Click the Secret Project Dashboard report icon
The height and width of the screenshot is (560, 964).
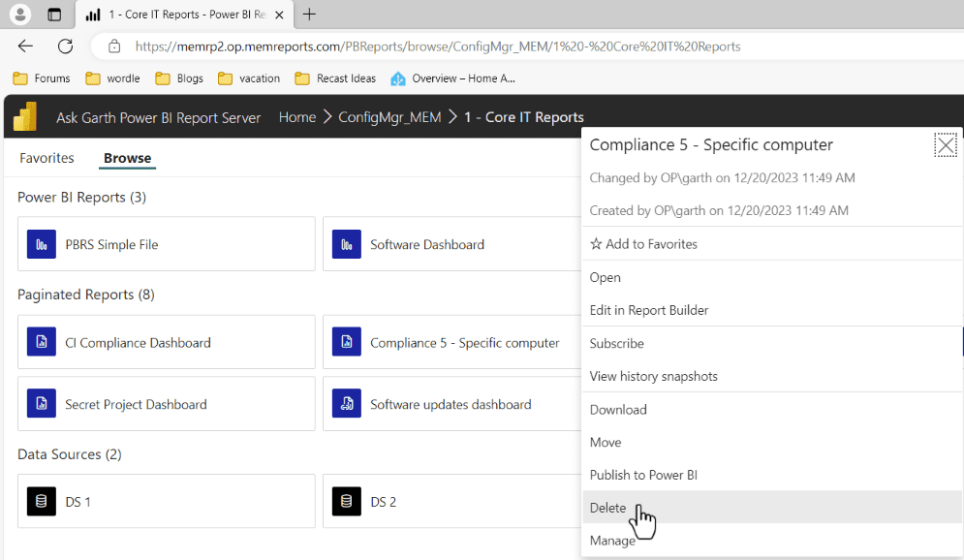point(42,404)
